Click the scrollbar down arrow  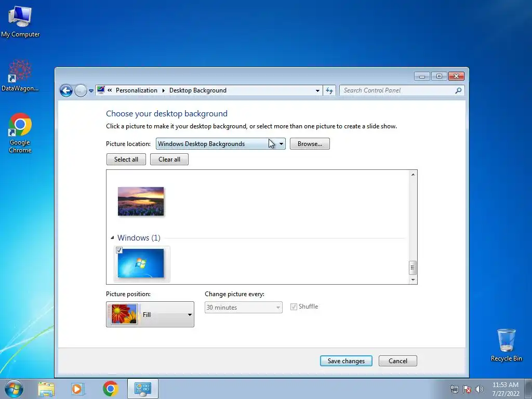(x=413, y=280)
